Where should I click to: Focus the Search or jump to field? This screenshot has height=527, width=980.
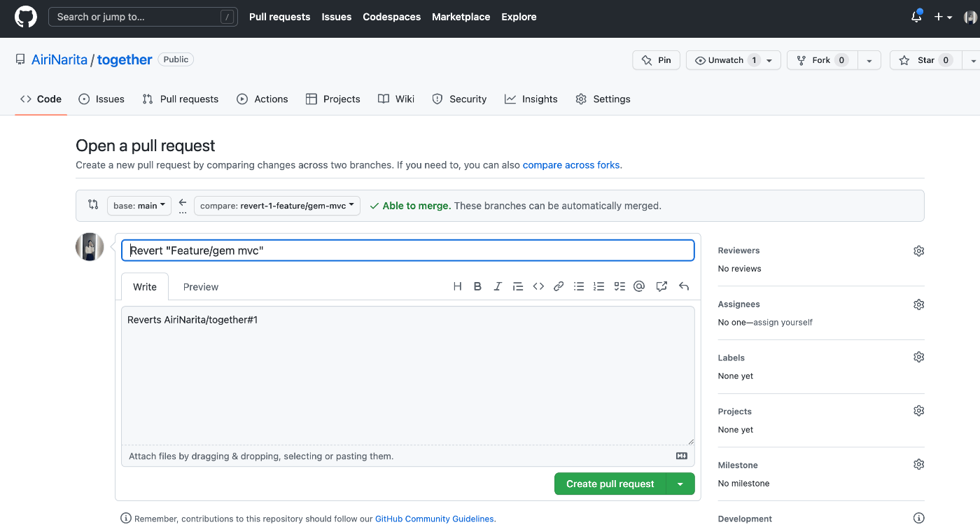(143, 17)
